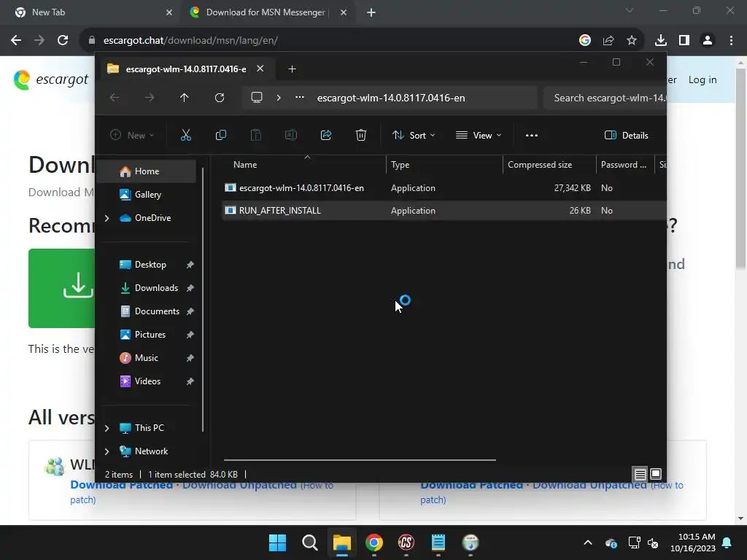Click the Chrome page vertical scrollbar
Image resolution: width=747 pixels, height=560 pixels.
[740, 168]
